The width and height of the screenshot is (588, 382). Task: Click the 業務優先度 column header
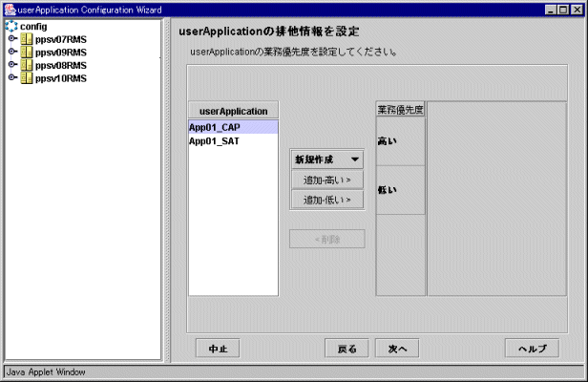click(x=401, y=110)
